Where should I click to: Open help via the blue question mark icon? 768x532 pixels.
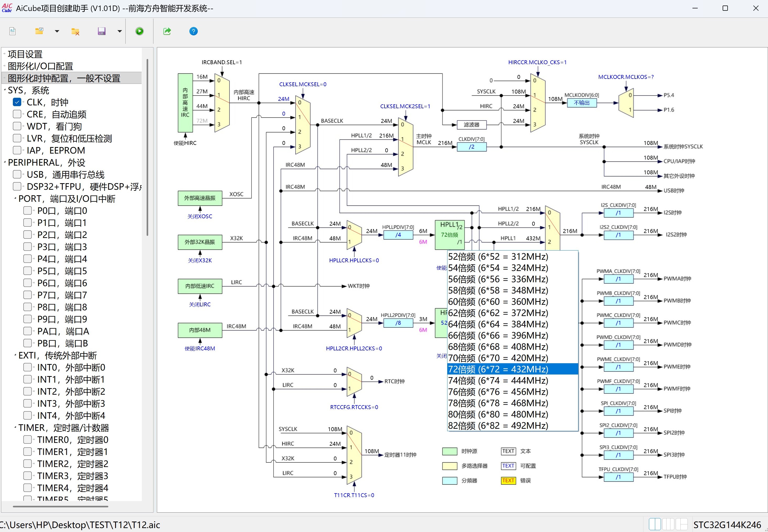tap(193, 31)
